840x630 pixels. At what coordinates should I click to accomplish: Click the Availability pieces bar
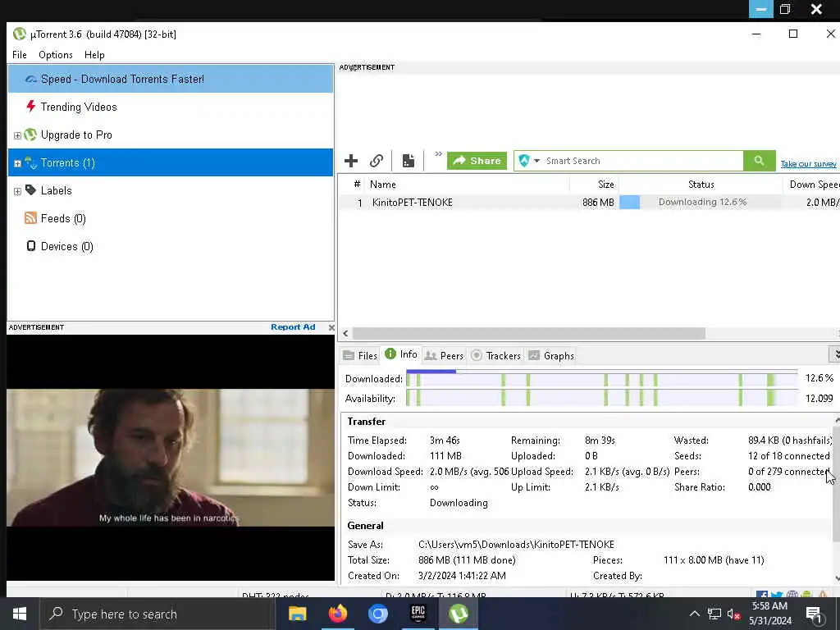pos(601,398)
